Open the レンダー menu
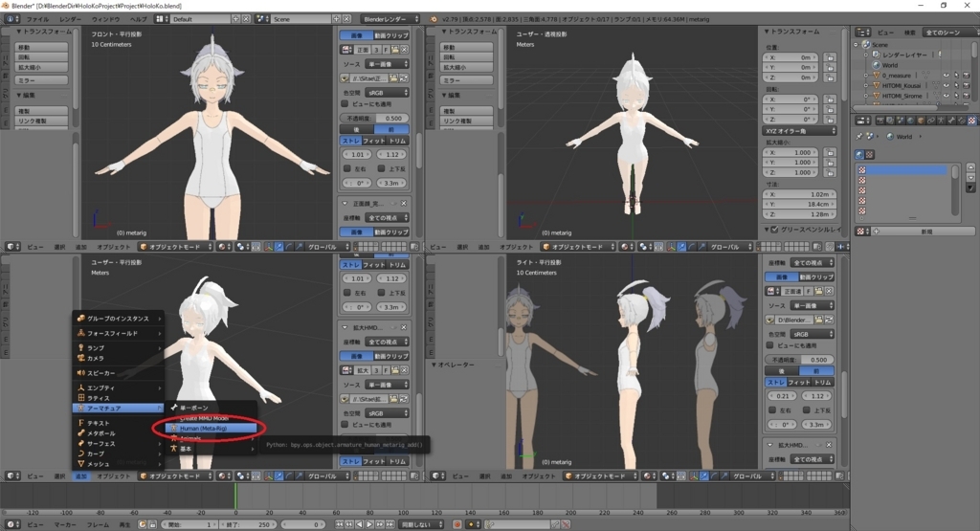 [70, 19]
